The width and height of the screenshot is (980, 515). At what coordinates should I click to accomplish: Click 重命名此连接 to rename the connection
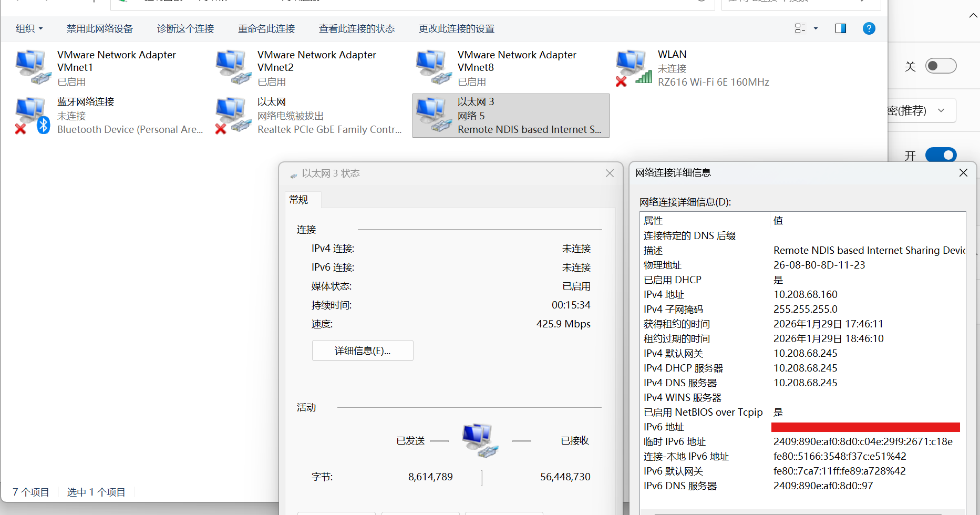(266, 28)
